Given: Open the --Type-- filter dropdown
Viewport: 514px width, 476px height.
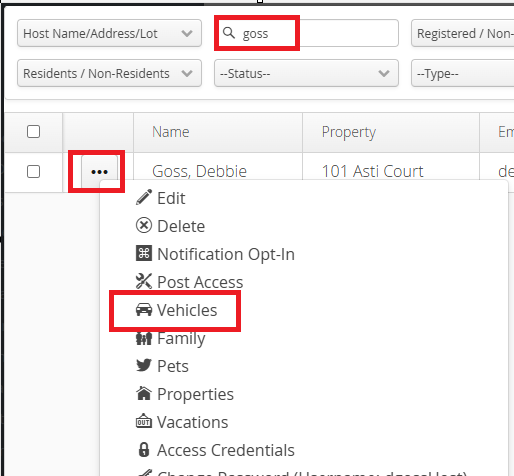Looking at the screenshot, I should click(x=463, y=73).
